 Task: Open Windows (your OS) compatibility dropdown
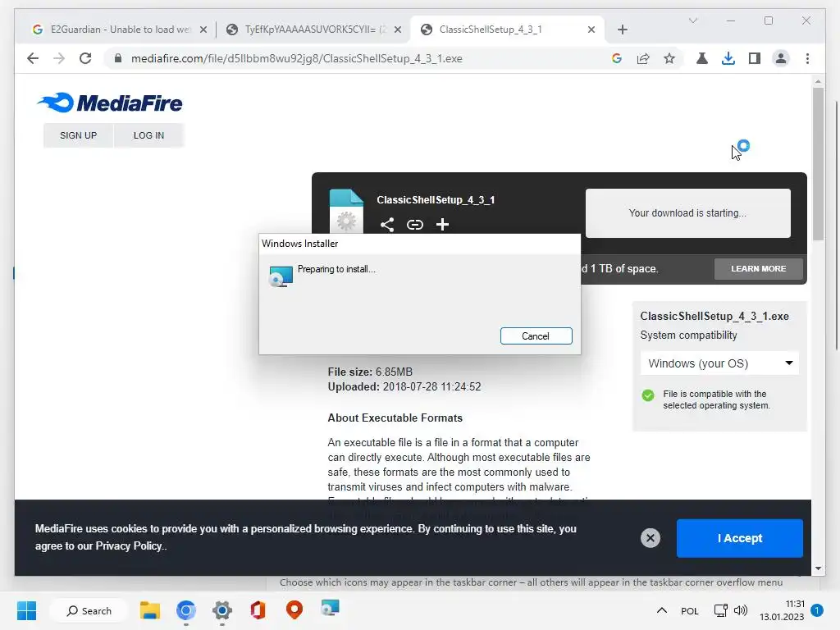[719, 363]
